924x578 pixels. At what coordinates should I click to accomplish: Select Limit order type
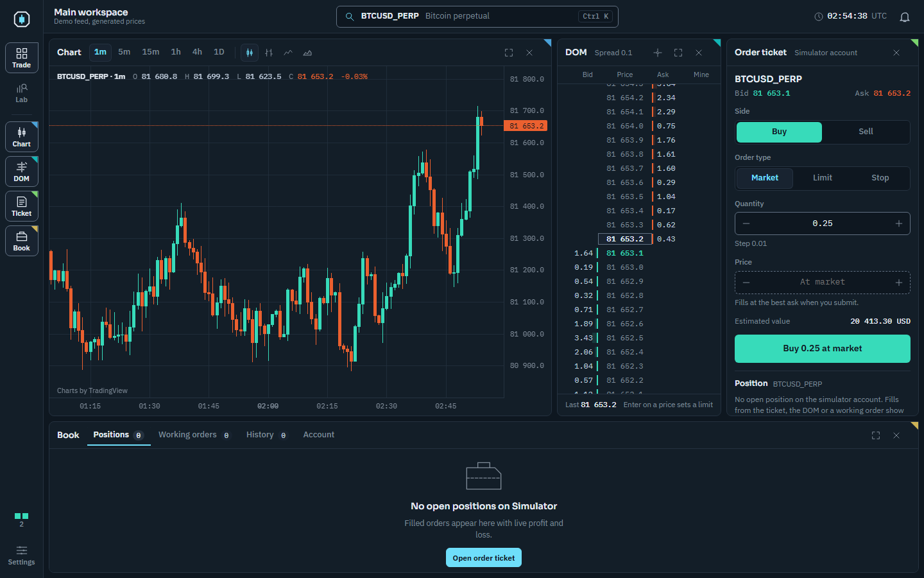click(x=823, y=179)
